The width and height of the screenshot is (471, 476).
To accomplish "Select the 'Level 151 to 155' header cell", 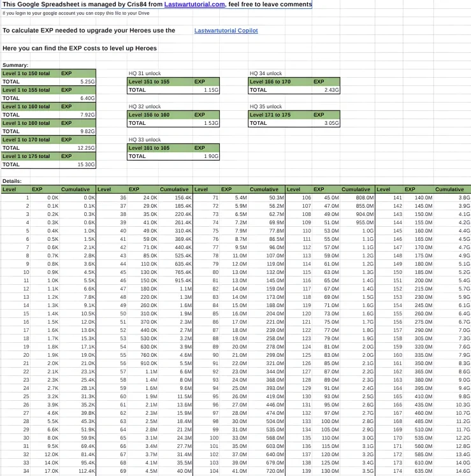I will (149, 82).
